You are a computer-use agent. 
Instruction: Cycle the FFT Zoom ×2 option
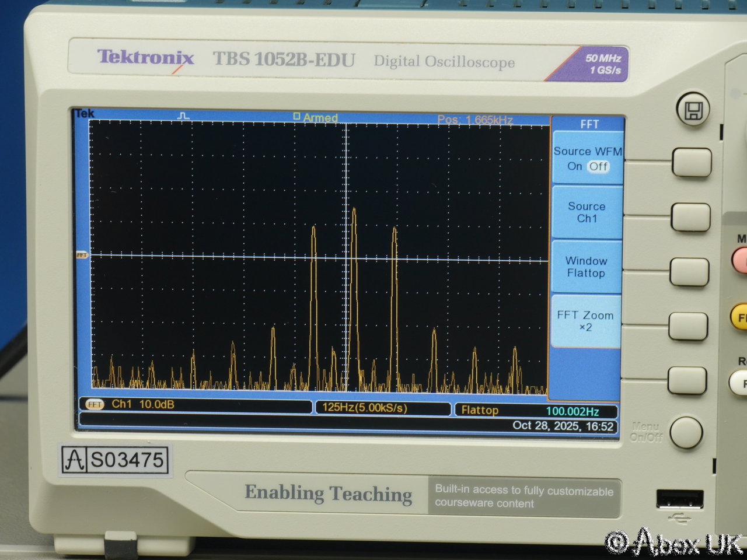coord(585,321)
